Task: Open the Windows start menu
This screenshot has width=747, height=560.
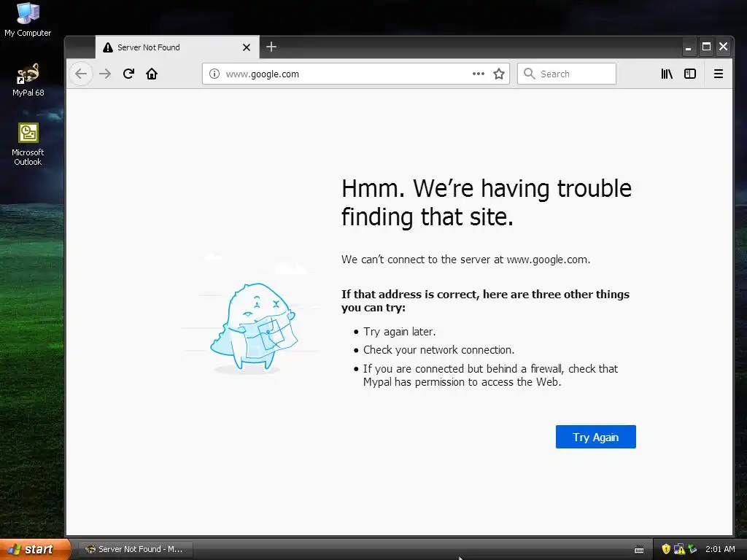Action: (x=35, y=549)
